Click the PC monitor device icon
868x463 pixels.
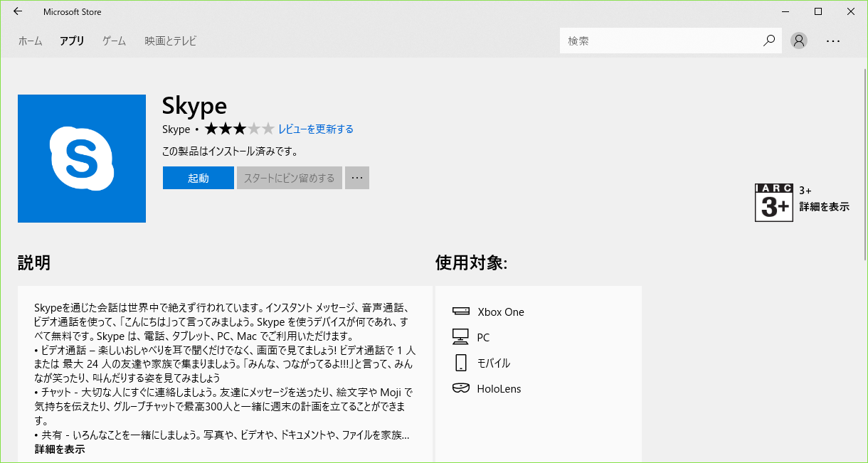[x=460, y=337]
